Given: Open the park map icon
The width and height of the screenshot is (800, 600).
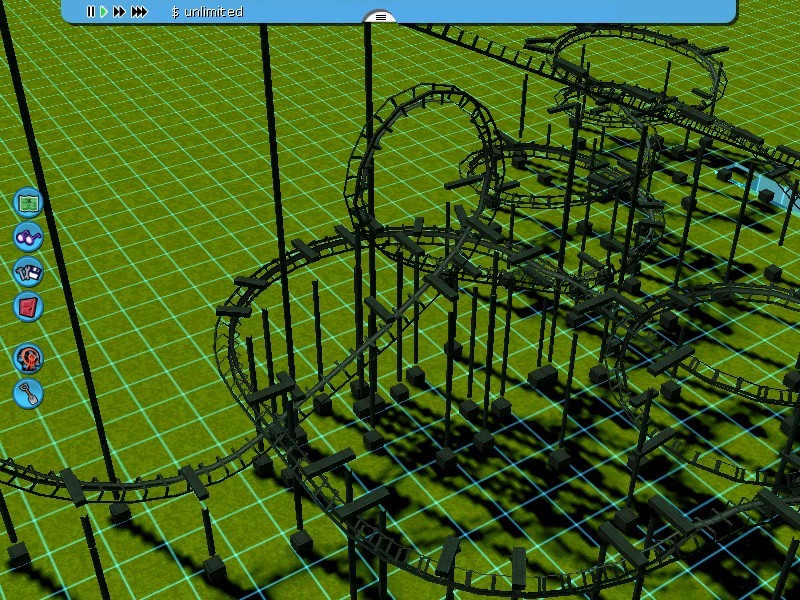Looking at the screenshot, I should (x=29, y=203).
